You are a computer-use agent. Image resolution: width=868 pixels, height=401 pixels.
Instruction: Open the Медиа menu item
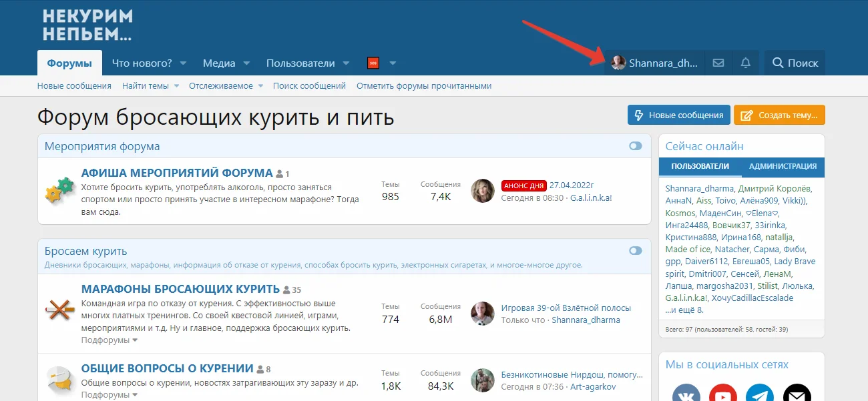[x=219, y=63]
